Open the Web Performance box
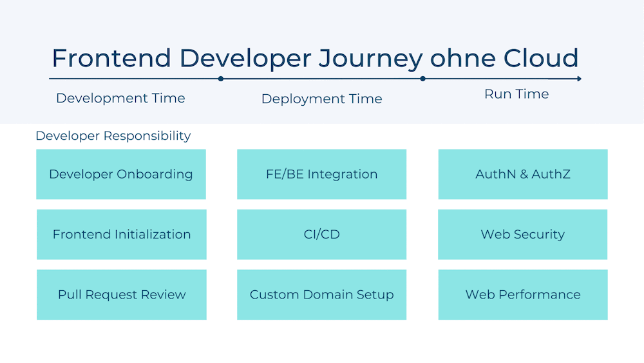The image size is (644, 363). pos(523,295)
